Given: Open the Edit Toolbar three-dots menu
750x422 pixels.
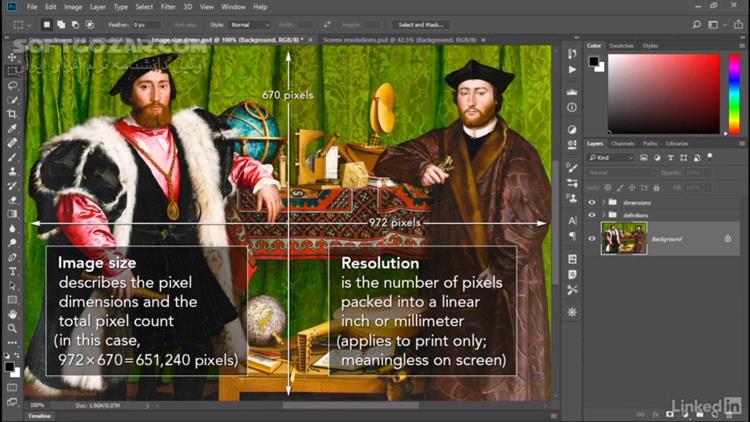Looking at the screenshot, I should [12, 343].
